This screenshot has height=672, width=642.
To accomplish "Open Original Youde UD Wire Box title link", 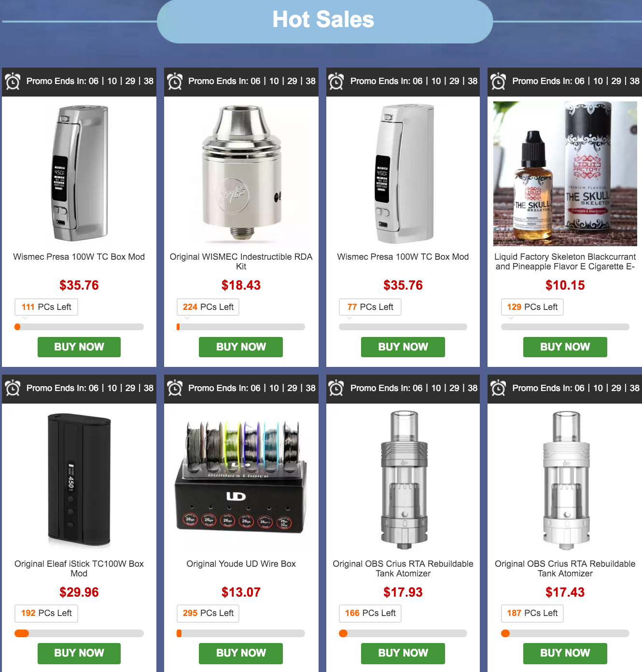I will click(x=241, y=564).
